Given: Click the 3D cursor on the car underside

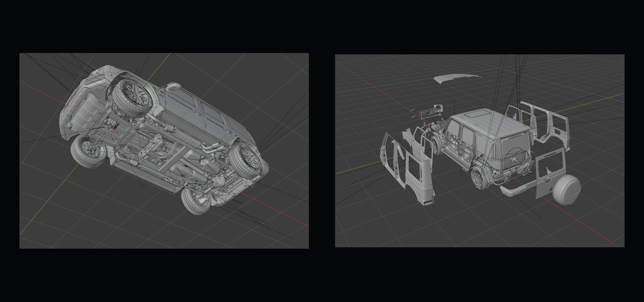Looking at the screenshot, I should pos(109,126).
